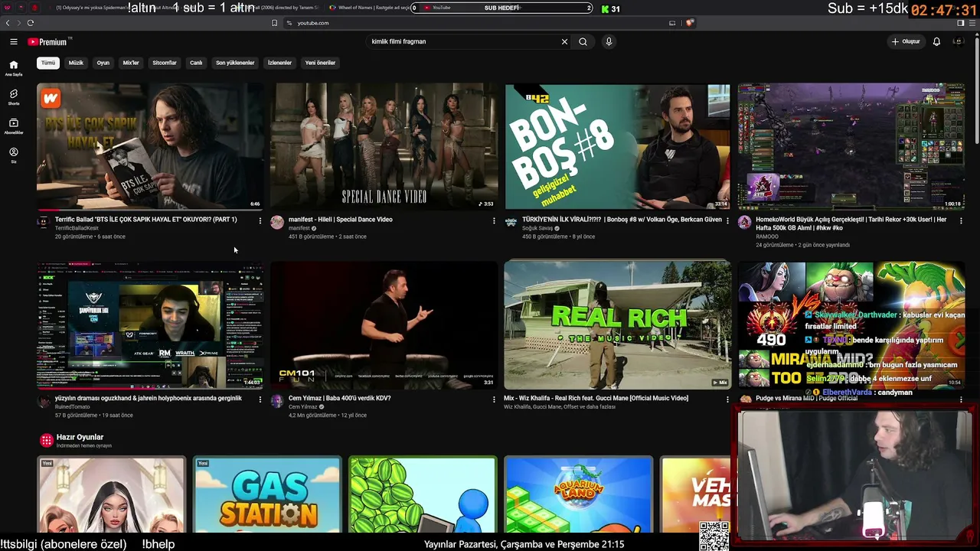
Task: Go back in the browser
Action: point(8,23)
